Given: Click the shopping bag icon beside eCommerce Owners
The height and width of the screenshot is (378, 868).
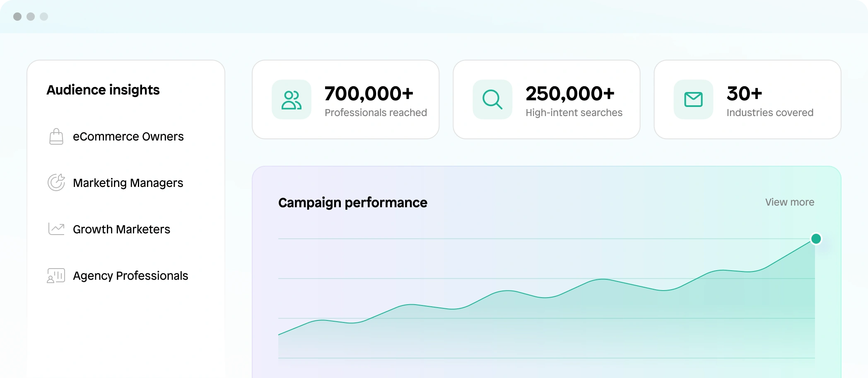Looking at the screenshot, I should coord(56,136).
